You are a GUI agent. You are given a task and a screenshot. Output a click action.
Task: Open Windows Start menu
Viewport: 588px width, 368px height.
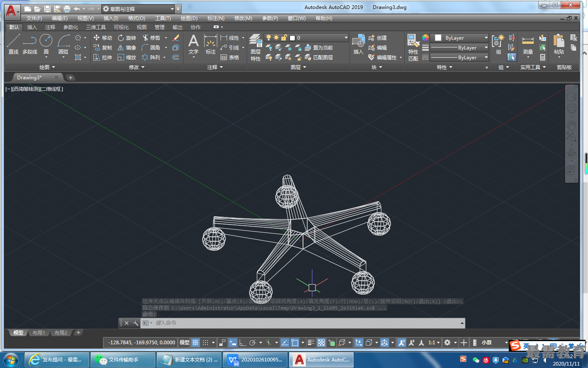11,360
